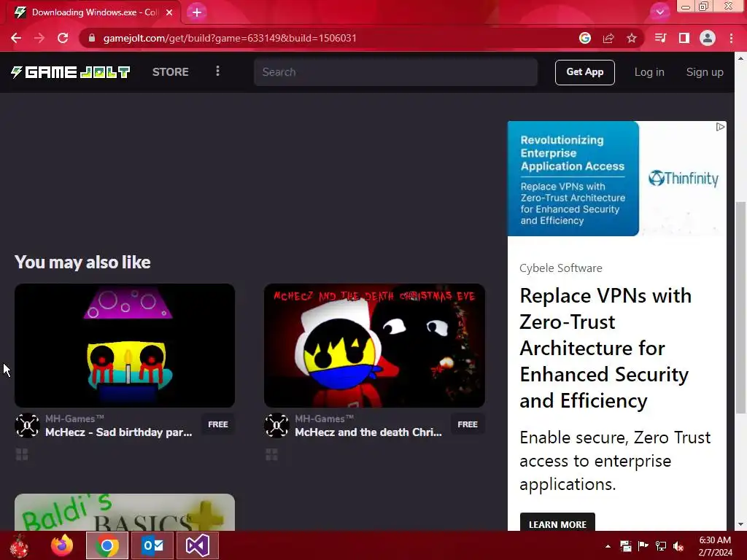Open McHecz - Sad birthday par... title
This screenshot has height=560, width=747.
pyautogui.click(x=119, y=432)
